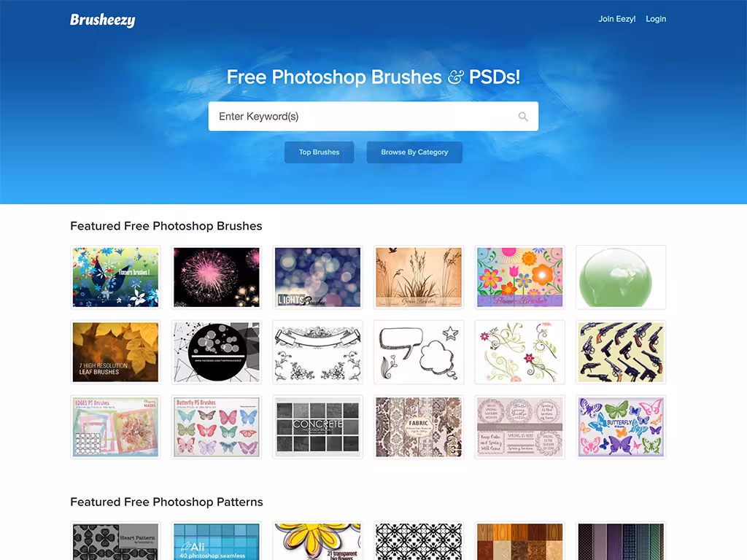Open the green globe brush thumbnail

[x=621, y=277]
